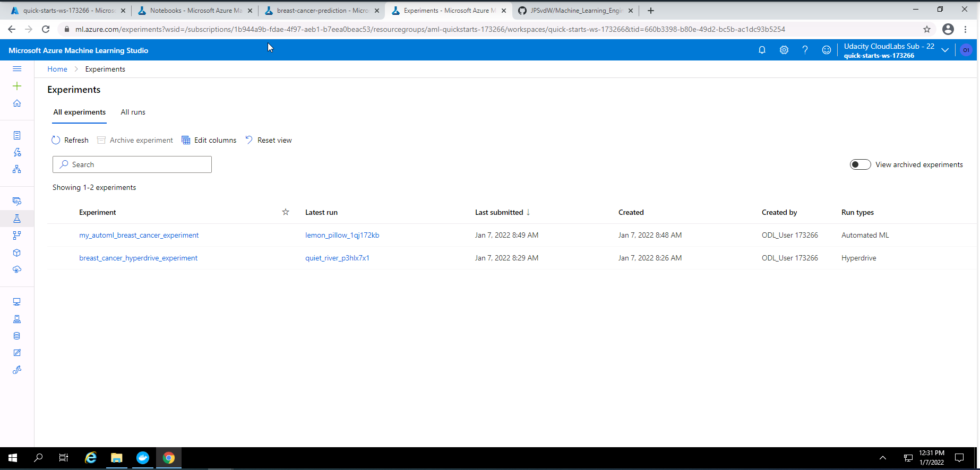Open lemon_pillow_1qj172kb run link

click(x=342, y=235)
